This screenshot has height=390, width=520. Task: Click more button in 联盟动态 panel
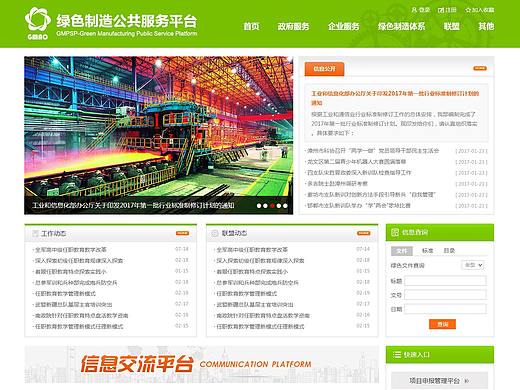[363, 233]
